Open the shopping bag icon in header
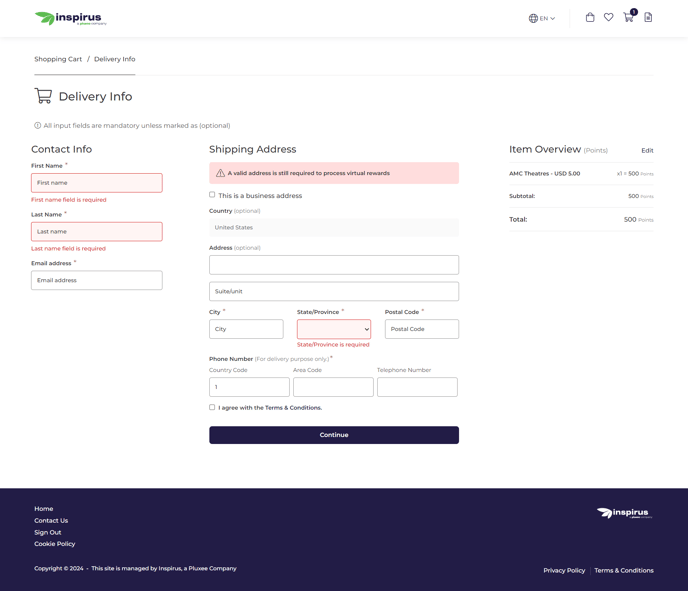The width and height of the screenshot is (688, 591). pos(590,17)
